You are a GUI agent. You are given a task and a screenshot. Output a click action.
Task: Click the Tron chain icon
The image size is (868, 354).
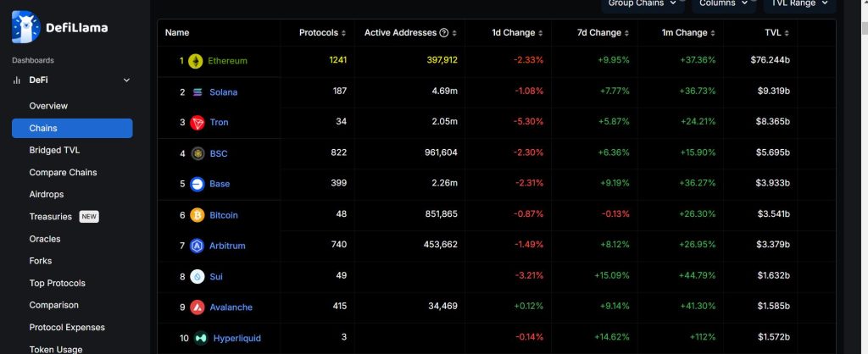click(x=198, y=123)
